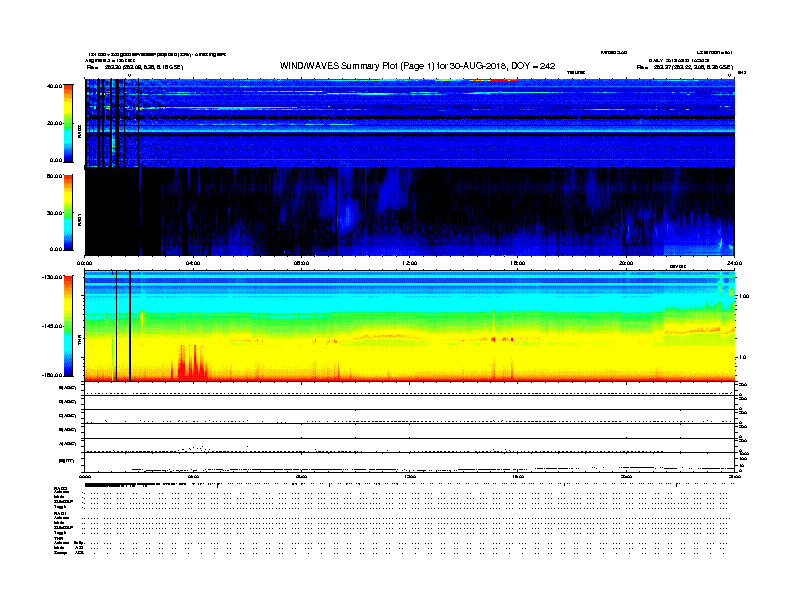This screenshot has height=612, width=792.
Task: Select the RAD1 intensity color bar
Action: (68, 213)
